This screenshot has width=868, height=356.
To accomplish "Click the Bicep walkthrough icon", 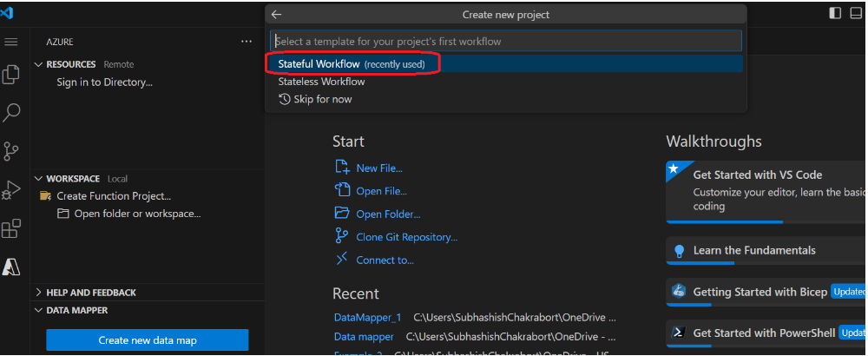I will 679,291.
